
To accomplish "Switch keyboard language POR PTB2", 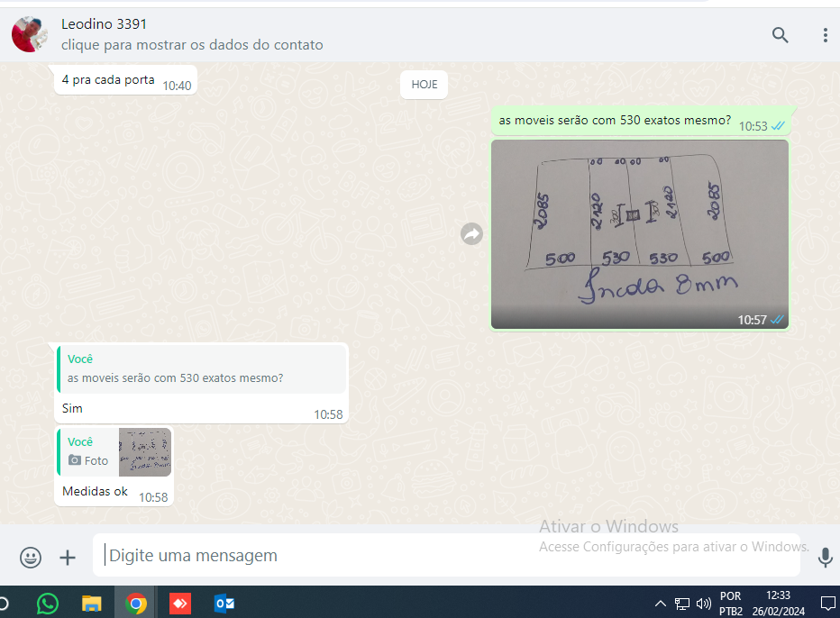I will coord(731,604).
